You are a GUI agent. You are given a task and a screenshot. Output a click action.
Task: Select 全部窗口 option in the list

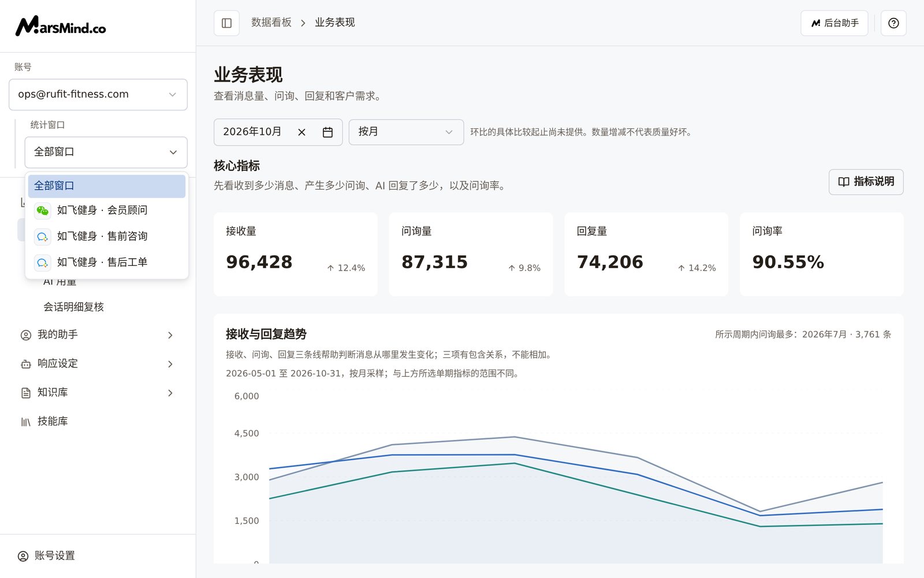click(107, 186)
